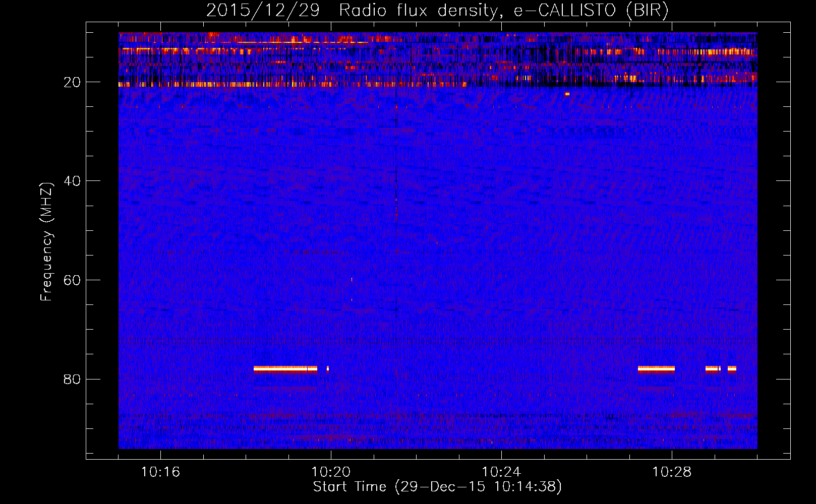Click the 10:20 time tick label
The image size is (816, 504).
331,472
